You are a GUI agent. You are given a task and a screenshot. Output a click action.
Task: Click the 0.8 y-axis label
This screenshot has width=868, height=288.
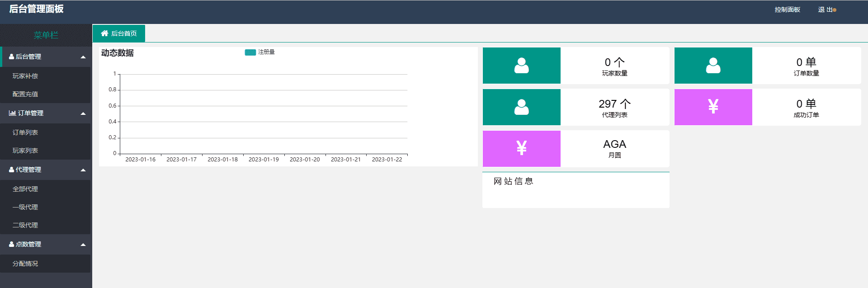pyautogui.click(x=113, y=90)
